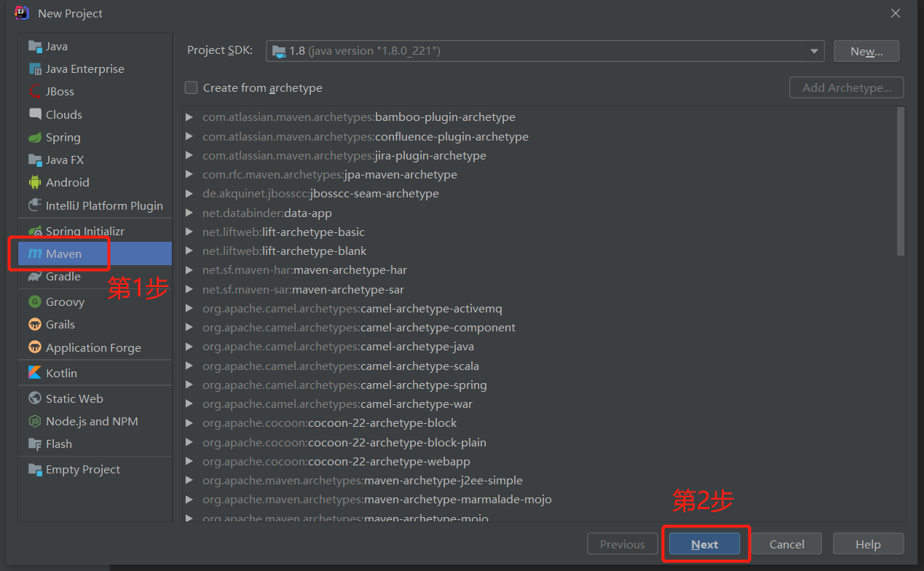The height and width of the screenshot is (571, 924).
Task: Select the Java folder icon
Action: click(35, 47)
